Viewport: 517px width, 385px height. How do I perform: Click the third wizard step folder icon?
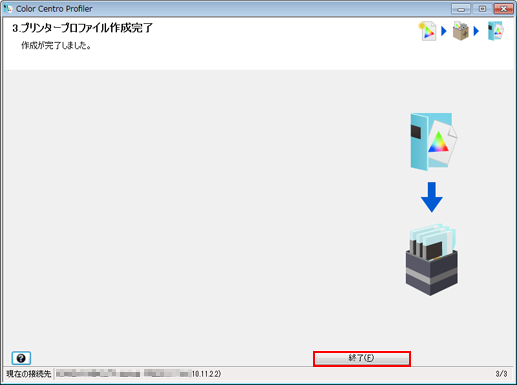click(x=496, y=31)
